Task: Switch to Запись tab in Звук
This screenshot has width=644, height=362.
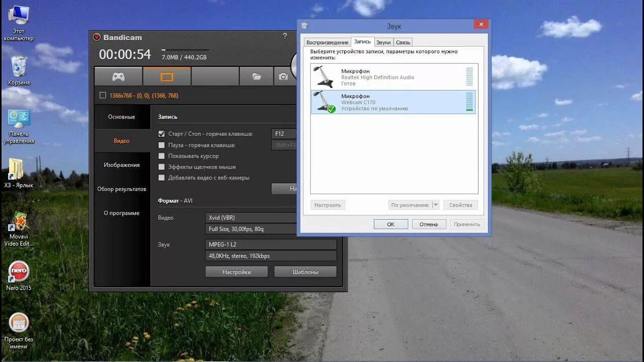Action: (362, 42)
